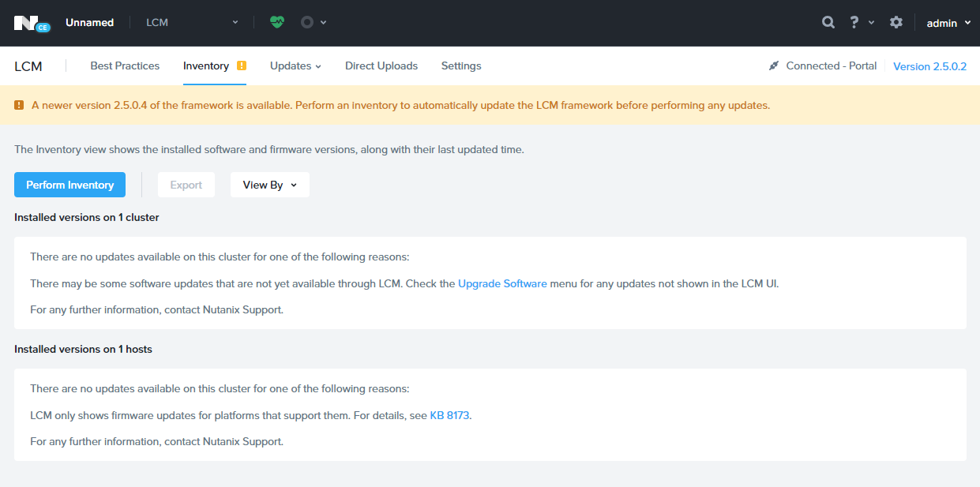Follow the Upgrade Software link
The width and height of the screenshot is (980, 487).
(x=502, y=283)
